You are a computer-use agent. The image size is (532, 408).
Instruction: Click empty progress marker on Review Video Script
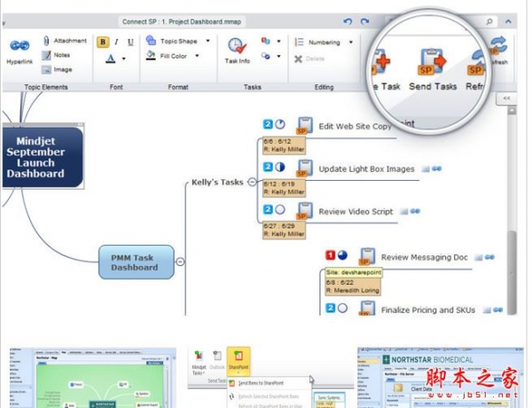click(280, 210)
